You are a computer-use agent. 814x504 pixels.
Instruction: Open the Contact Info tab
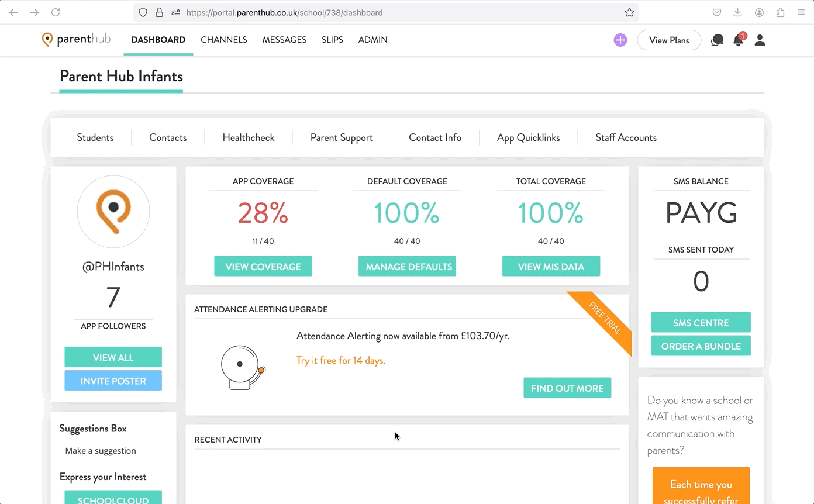[435, 137]
